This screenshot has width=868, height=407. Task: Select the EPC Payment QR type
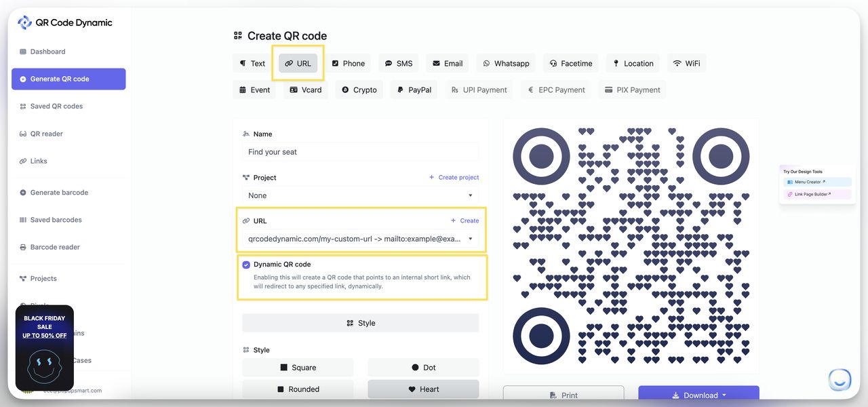coord(556,90)
